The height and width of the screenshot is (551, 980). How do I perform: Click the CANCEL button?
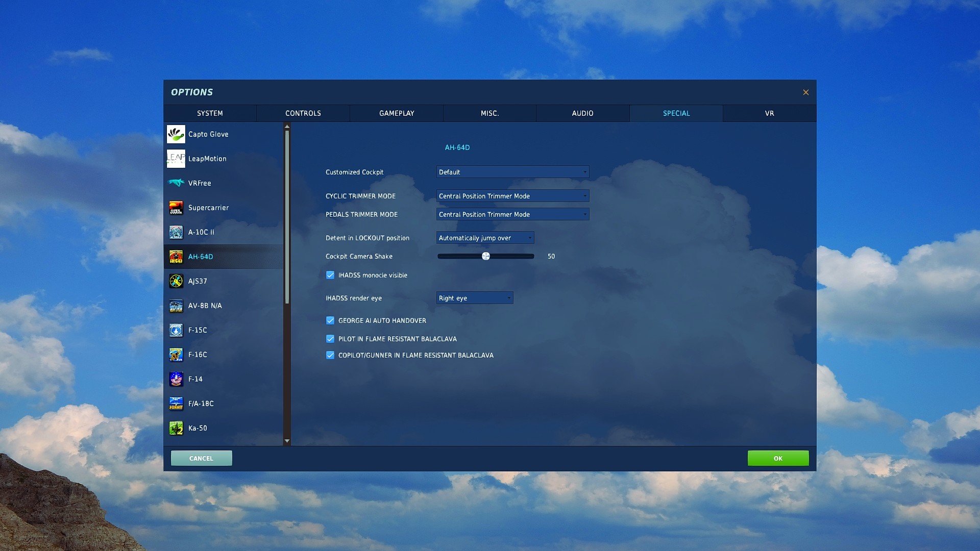[202, 458]
